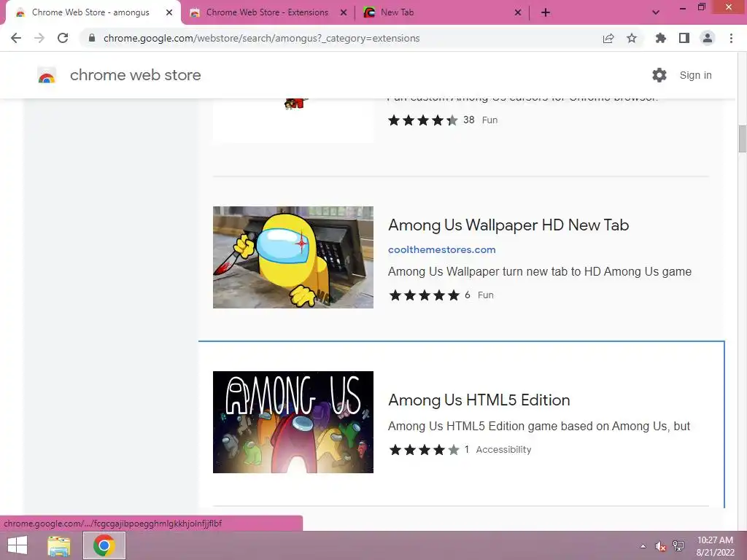Click the muted volume tray icon
The width and height of the screenshot is (747, 560).
(660, 546)
